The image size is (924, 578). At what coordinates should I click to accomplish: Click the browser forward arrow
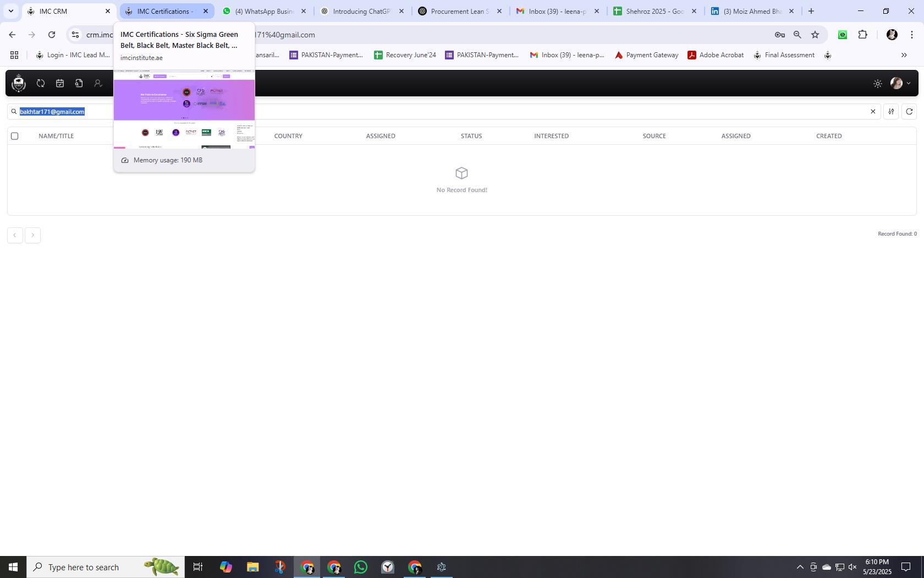[x=32, y=35]
